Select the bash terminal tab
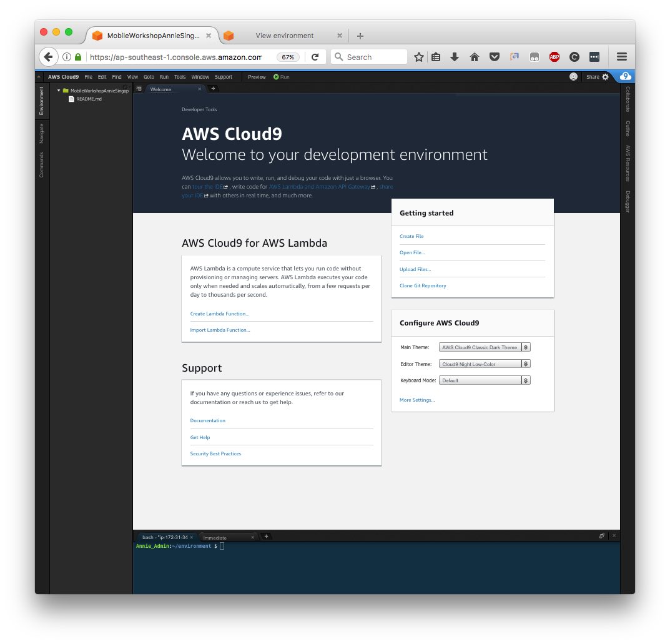The height and width of the screenshot is (644, 670). point(167,537)
